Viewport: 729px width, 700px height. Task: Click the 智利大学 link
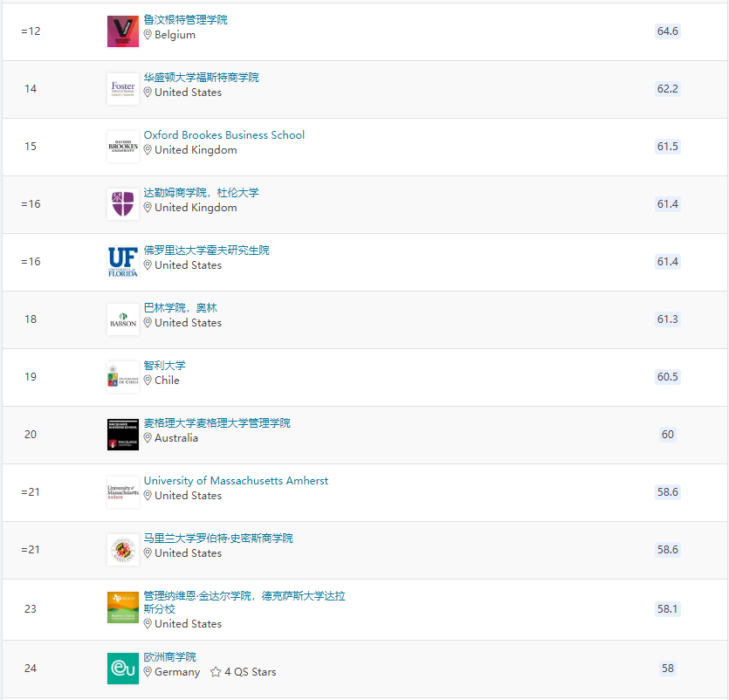165,366
